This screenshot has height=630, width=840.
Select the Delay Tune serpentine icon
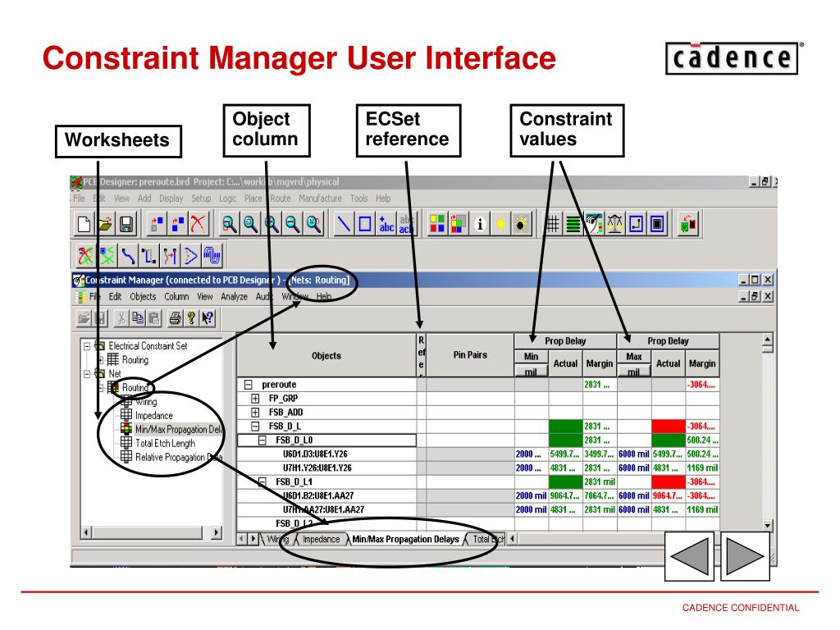tap(212, 256)
